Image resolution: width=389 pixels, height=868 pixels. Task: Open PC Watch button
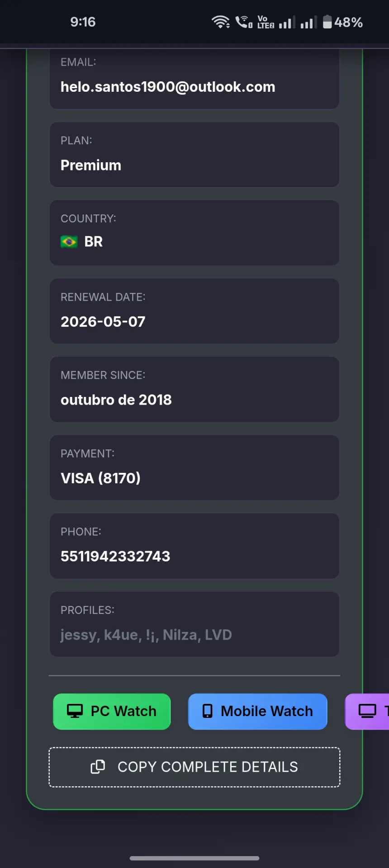pyautogui.click(x=112, y=712)
